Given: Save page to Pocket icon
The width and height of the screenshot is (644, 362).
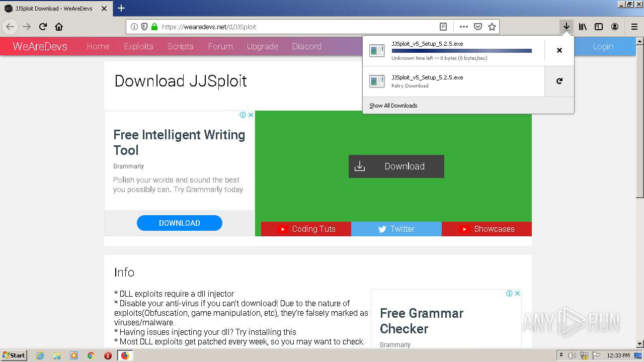Looking at the screenshot, I should pos(478,27).
